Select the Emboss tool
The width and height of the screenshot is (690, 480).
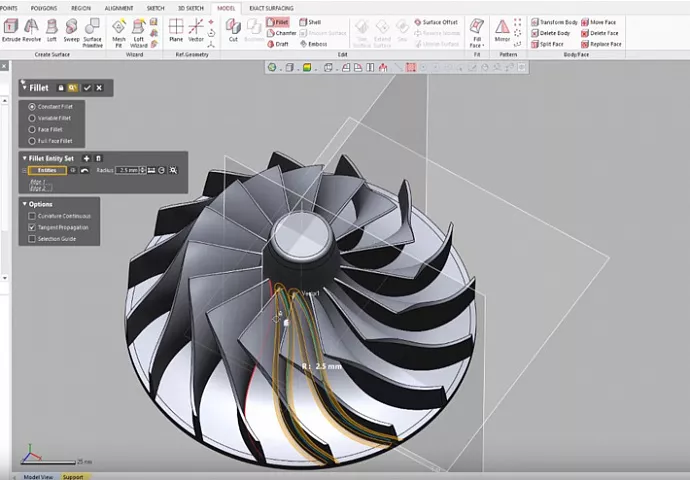click(x=313, y=44)
